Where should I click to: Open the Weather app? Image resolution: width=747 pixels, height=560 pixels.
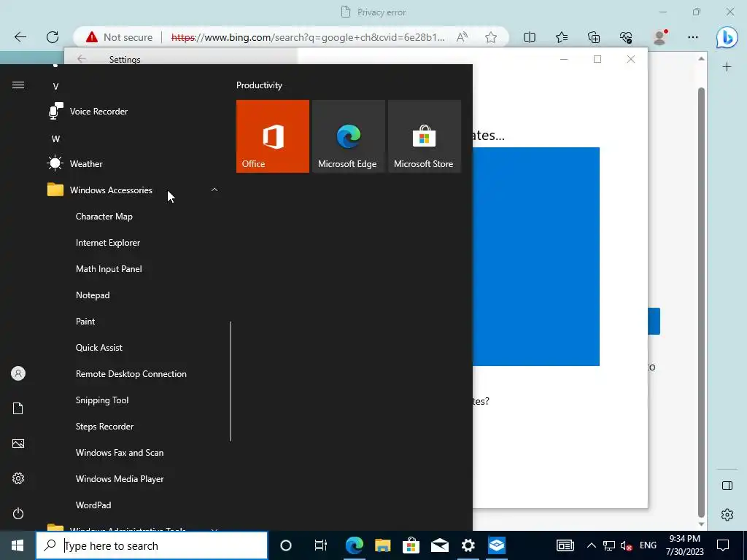pos(133,164)
